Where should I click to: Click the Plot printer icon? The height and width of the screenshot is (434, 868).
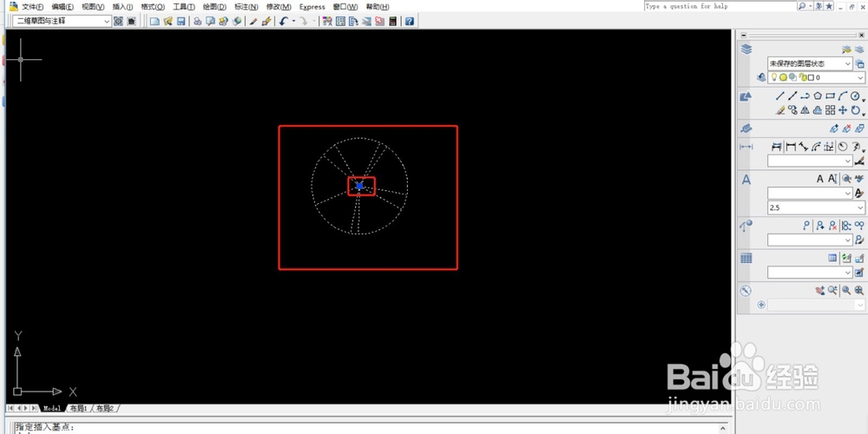197,21
